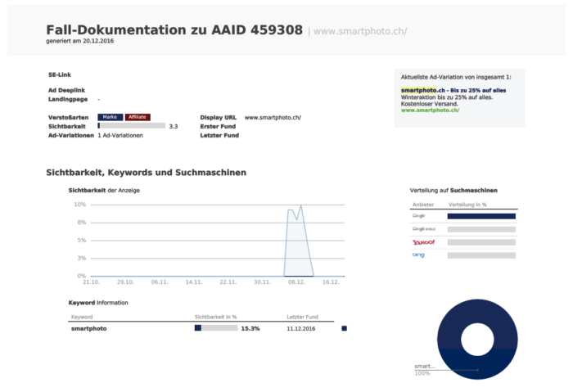Click the Erster Fund label
Viewport: 573px width, 392px height.
(218, 126)
